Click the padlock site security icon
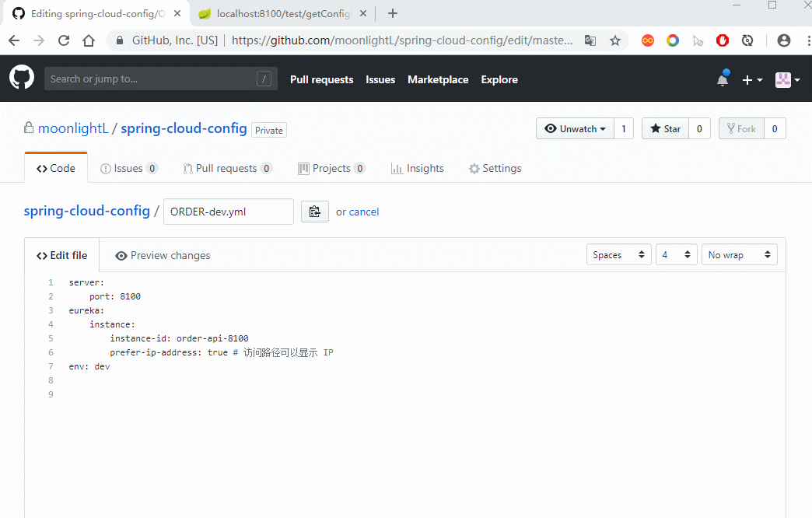The height and width of the screenshot is (518, 812). pos(120,40)
